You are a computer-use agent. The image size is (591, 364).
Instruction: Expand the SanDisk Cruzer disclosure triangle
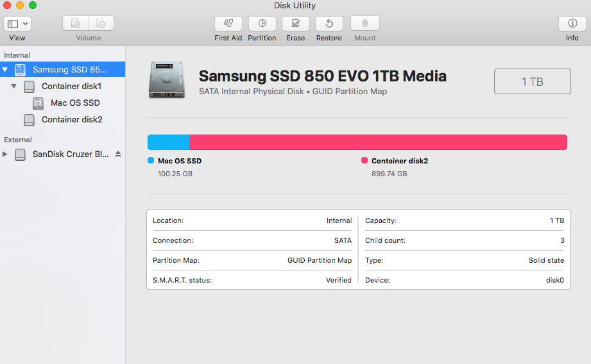tap(5, 154)
